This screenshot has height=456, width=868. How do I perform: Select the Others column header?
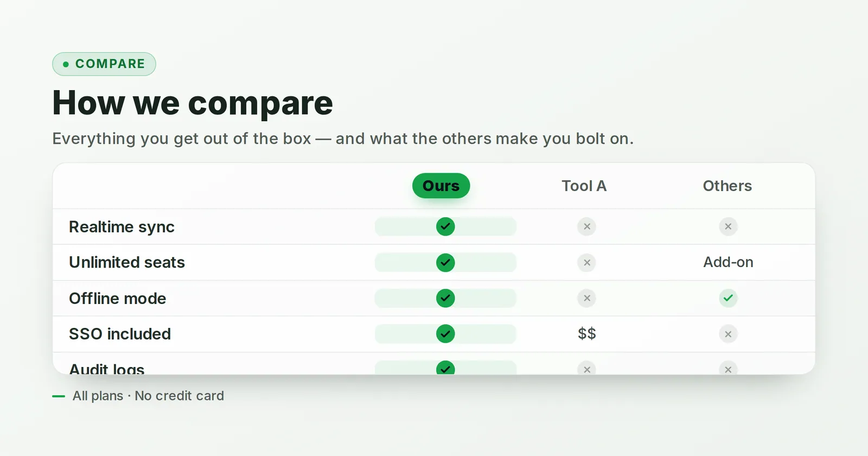[x=727, y=186]
